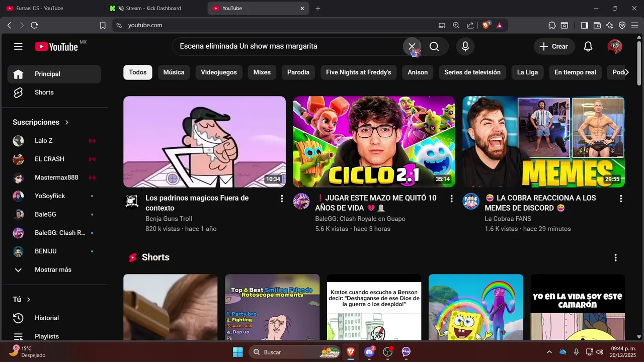Open Smiling Friends Rotoscope short
This screenshot has height=362, width=644.
pos(272,307)
